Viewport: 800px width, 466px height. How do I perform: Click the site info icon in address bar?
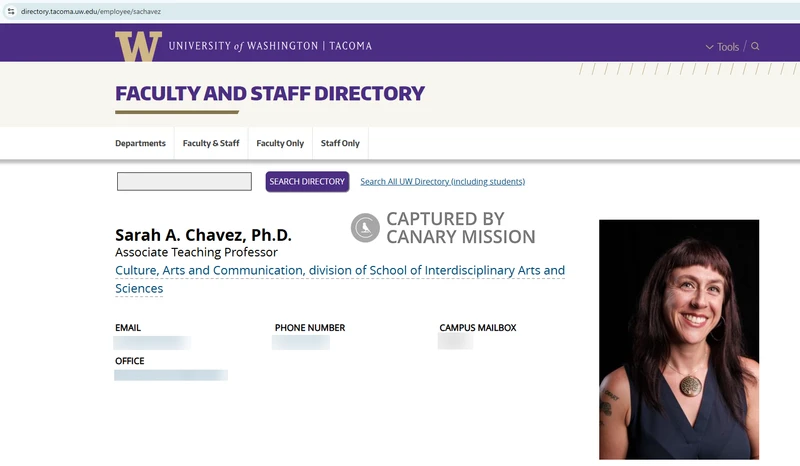pos(10,11)
